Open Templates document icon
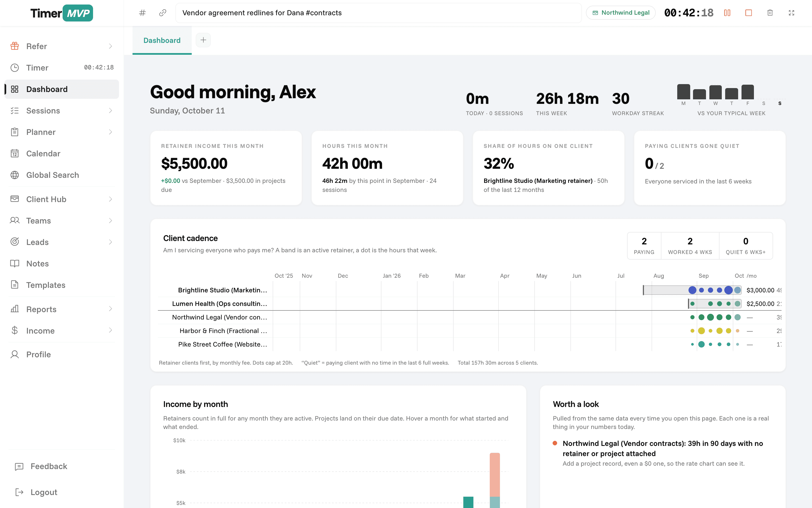The image size is (812, 508). (14, 285)
